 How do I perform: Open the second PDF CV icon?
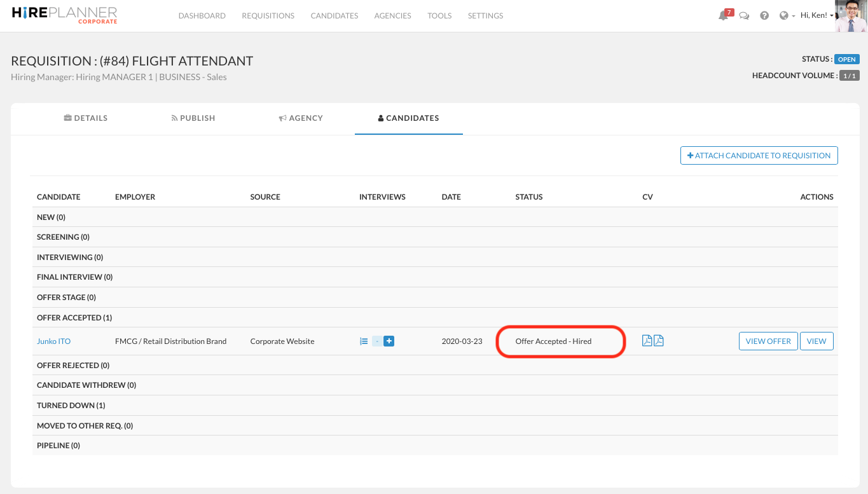[x=659, y=341]
